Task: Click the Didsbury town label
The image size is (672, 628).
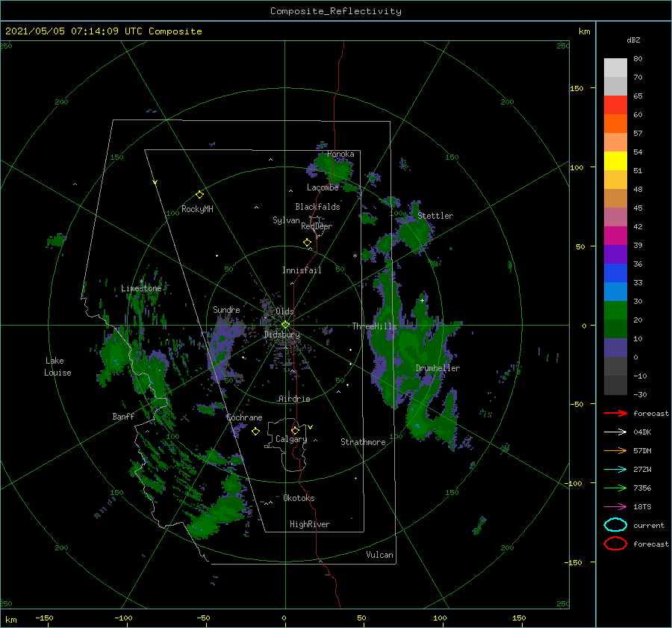Action: tap(282, 335)
